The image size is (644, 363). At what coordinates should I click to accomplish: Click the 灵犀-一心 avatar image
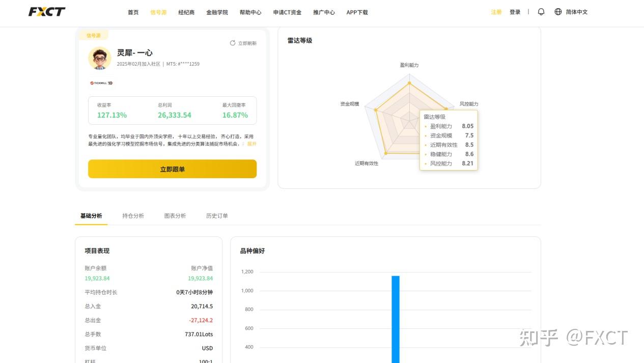tap(100, 58)
